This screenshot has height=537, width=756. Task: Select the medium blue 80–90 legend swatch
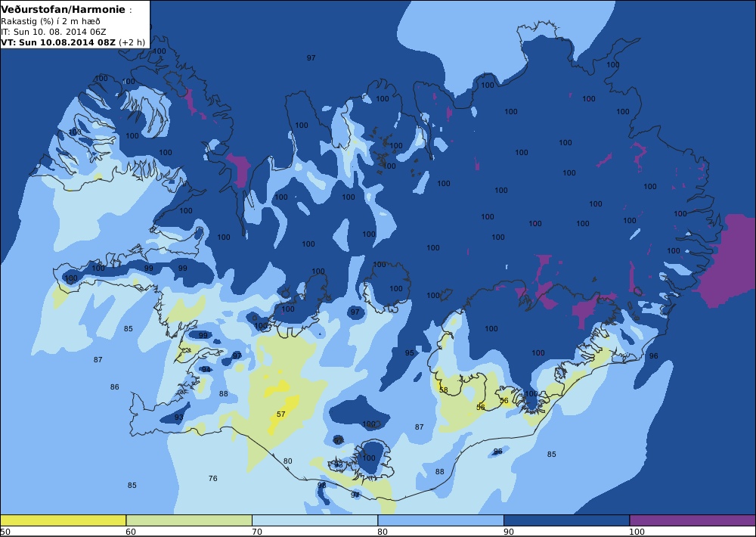[x=441, y=520]
